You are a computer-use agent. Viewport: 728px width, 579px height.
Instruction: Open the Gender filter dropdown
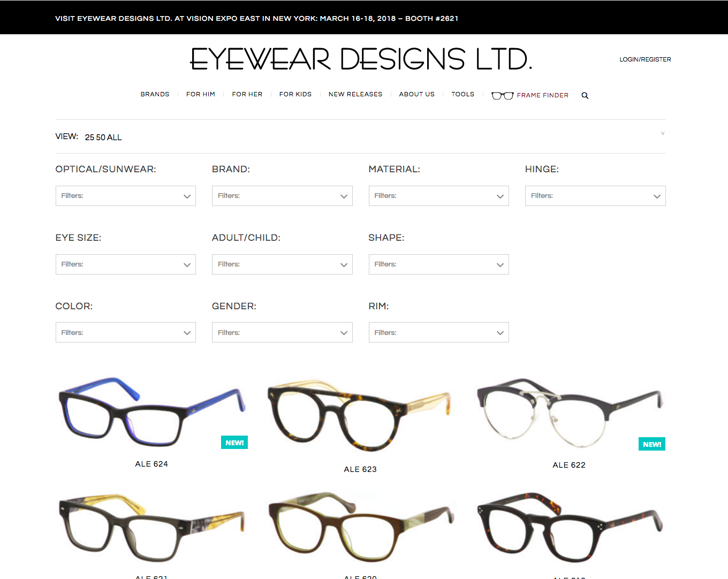(282, 332)
